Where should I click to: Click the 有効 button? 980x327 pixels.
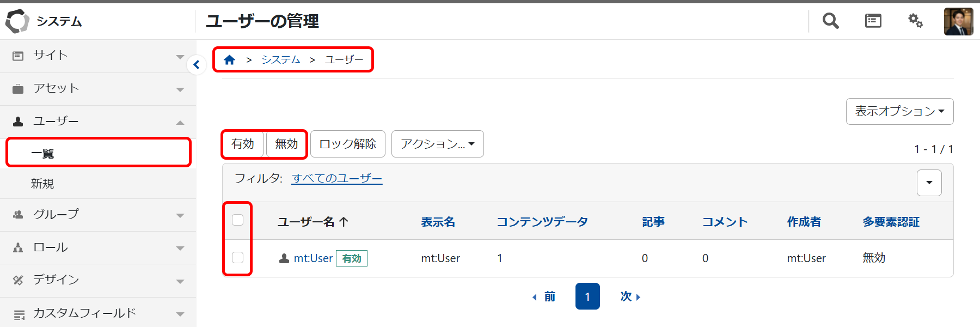pos(243,144)
